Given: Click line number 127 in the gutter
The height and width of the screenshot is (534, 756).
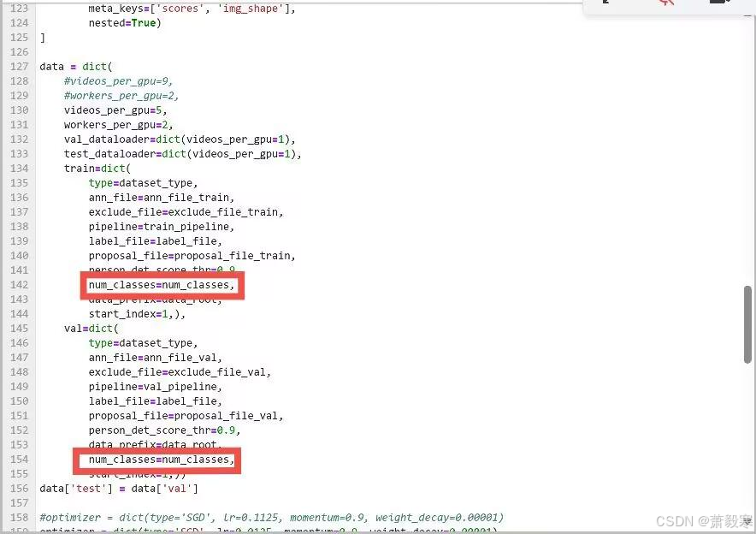Looking at the screenshot, I should click(18, 67).
